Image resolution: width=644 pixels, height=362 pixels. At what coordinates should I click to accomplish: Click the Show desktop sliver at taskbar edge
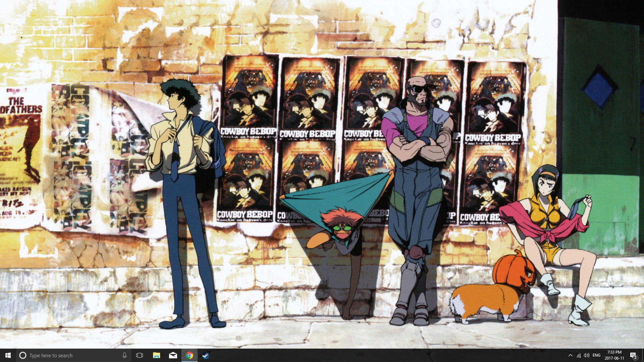(x=643, y=355)
